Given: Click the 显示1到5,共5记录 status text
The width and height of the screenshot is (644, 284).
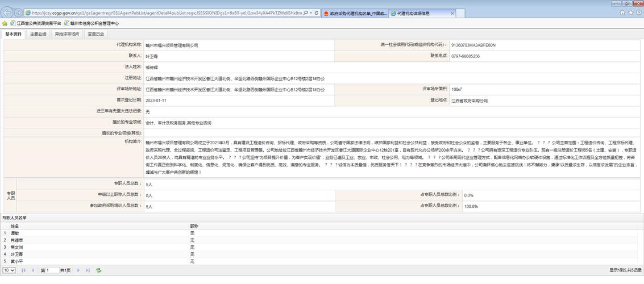Looking at the screenshot, I should (625, 270).
